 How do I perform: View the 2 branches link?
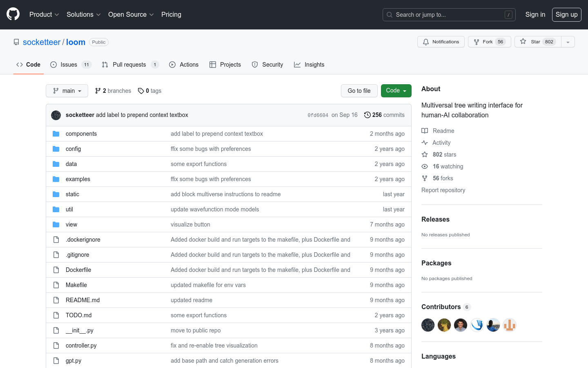tap(113, 91)
